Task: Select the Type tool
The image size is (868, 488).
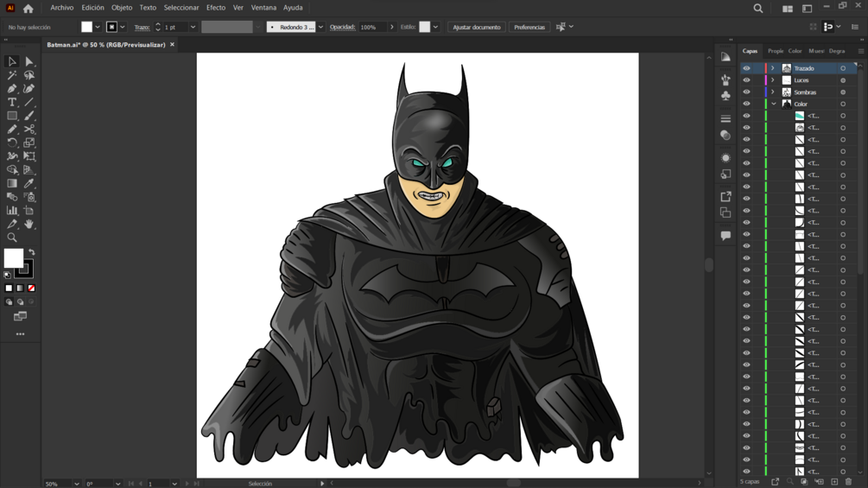Action: tap(12, 102)
